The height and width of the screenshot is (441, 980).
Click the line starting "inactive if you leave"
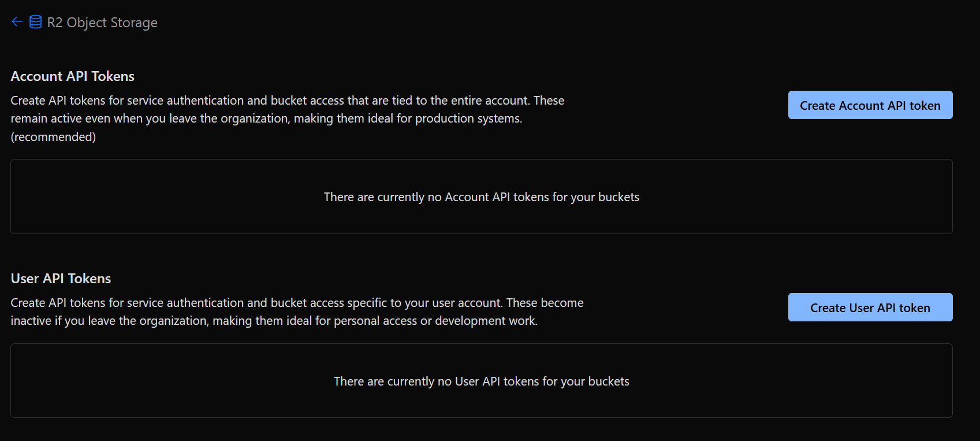(274, 321)
